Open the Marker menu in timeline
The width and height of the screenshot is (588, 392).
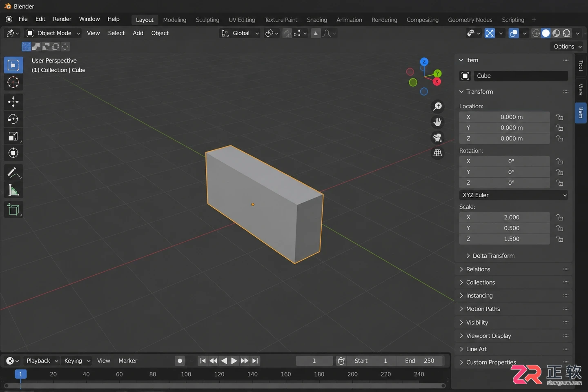[128, 361]
